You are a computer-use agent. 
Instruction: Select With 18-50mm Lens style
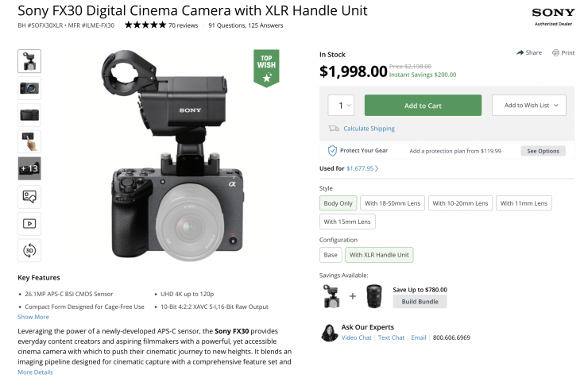[x=392, y=203]
